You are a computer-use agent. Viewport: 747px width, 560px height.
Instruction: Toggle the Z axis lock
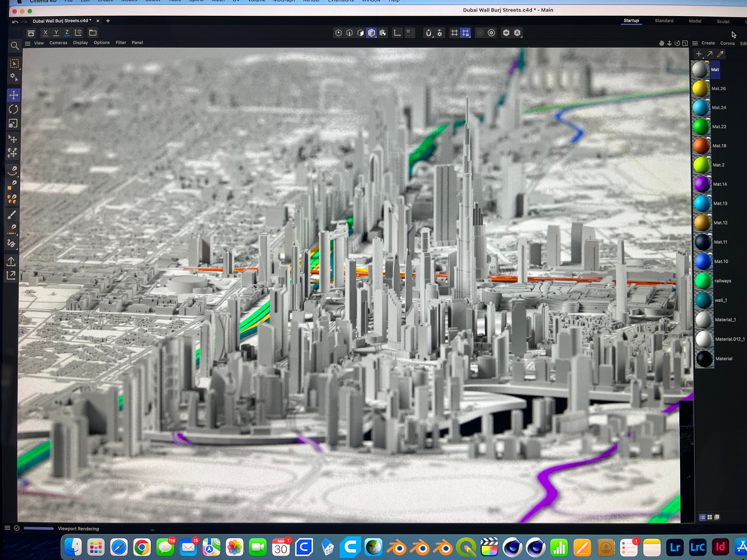pos(67,33)
